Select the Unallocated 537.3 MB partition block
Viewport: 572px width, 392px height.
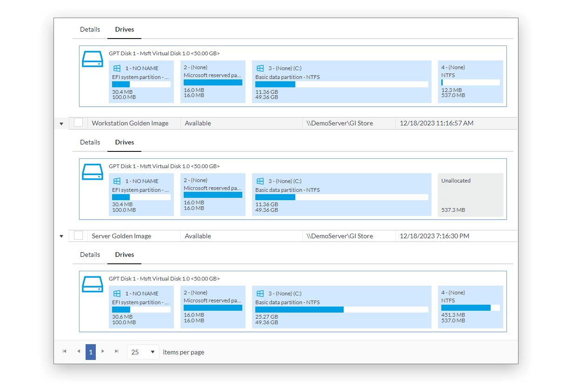click(471, 195)
